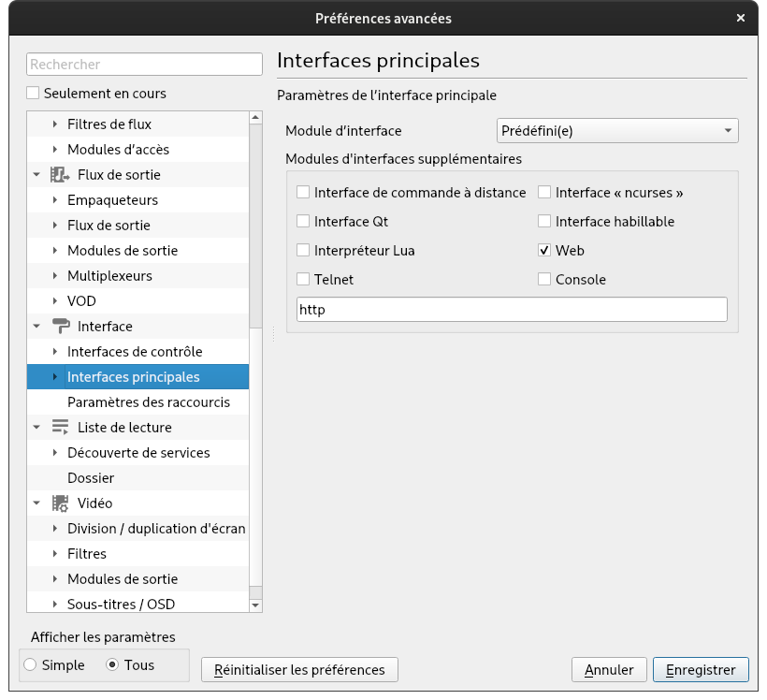Click the Interface paint roller icon
Viewport: 767px width, 700px height.
[61, 327]
